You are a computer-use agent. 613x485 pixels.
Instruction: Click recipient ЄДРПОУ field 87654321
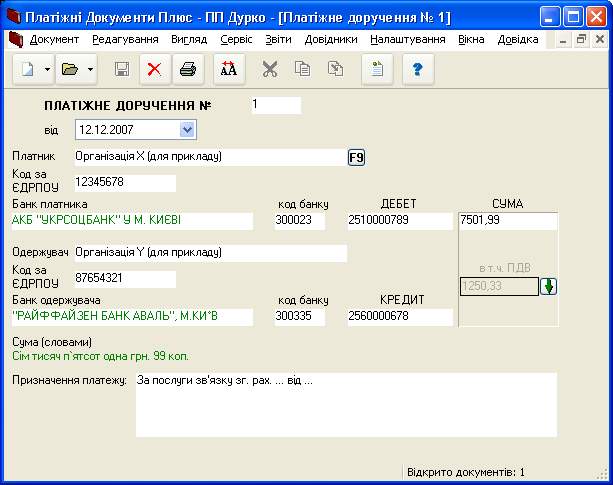point(125,279)
